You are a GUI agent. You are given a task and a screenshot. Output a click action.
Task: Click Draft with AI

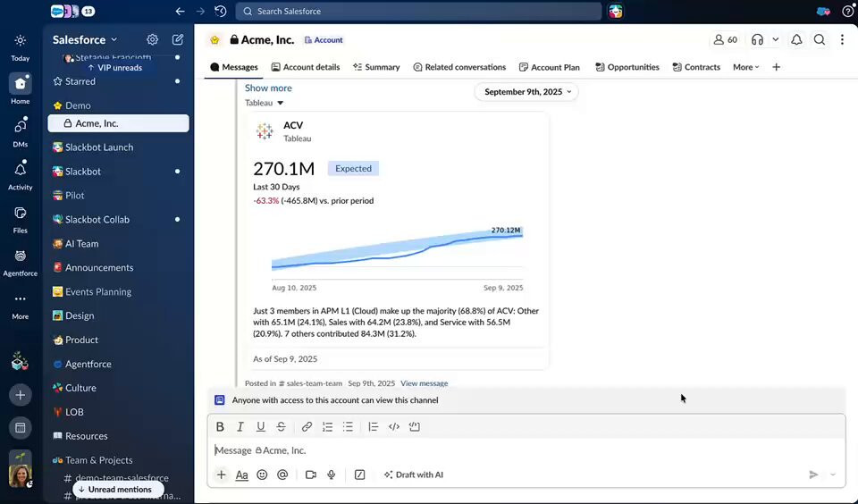point(414,475)
